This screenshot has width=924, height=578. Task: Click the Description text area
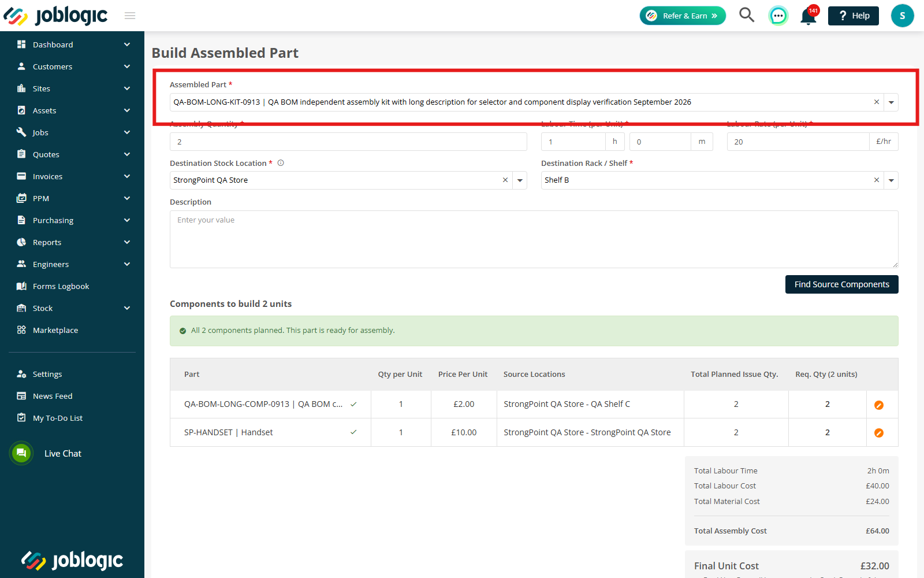tap(534, 239)
